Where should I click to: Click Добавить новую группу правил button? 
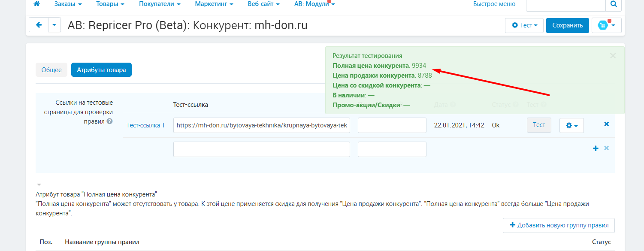point(559,225)
